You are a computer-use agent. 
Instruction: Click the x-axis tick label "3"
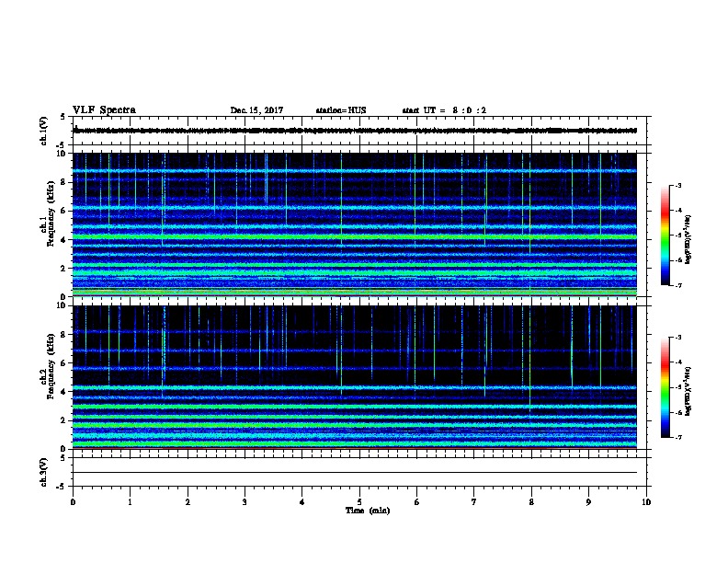[245, 502]
